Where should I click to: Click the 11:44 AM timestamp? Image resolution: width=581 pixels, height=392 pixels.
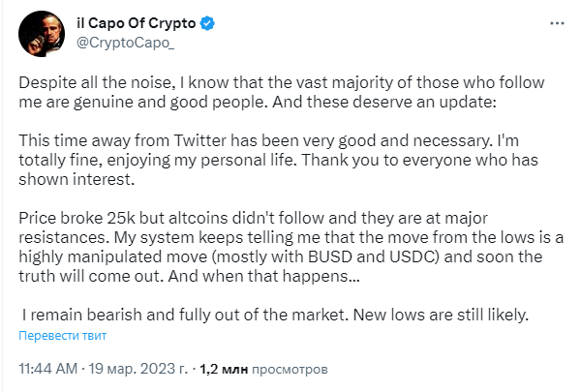point(46,369)
